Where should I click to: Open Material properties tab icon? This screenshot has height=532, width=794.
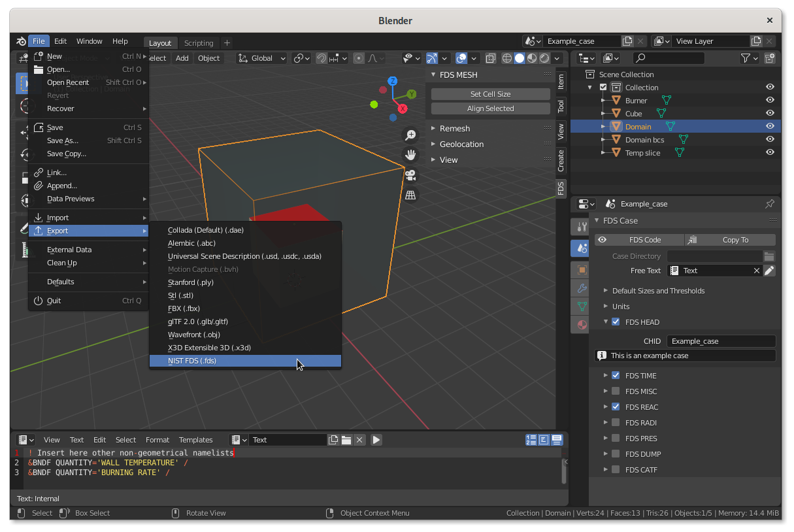click(x=582, y=325)
